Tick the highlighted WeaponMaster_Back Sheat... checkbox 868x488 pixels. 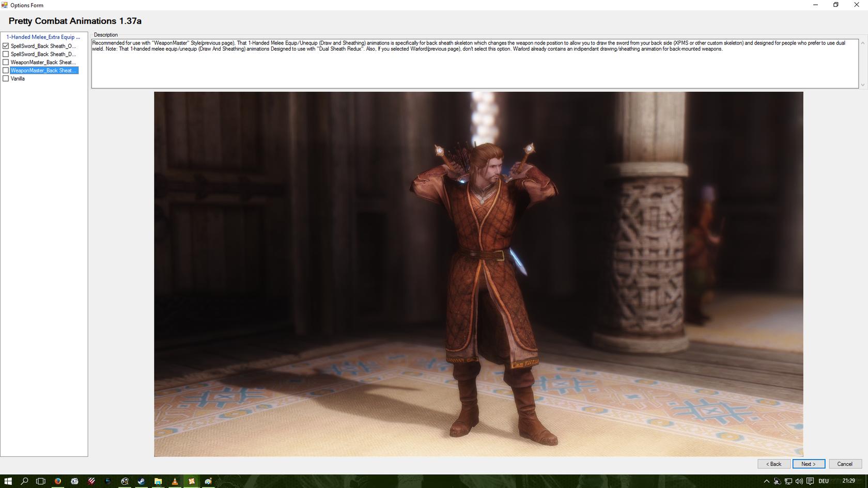pos(6,71)
